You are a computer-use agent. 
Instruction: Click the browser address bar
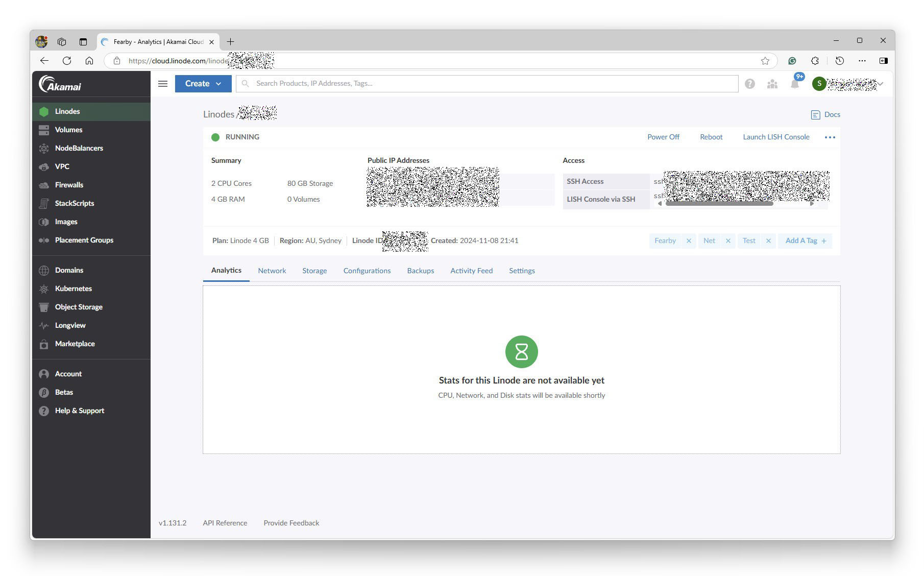441,61
